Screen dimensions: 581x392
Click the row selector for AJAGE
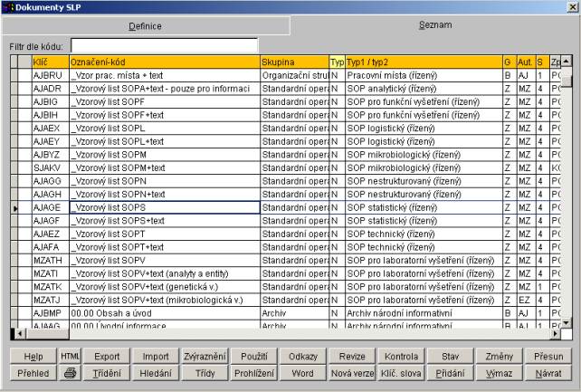(14, 207)
